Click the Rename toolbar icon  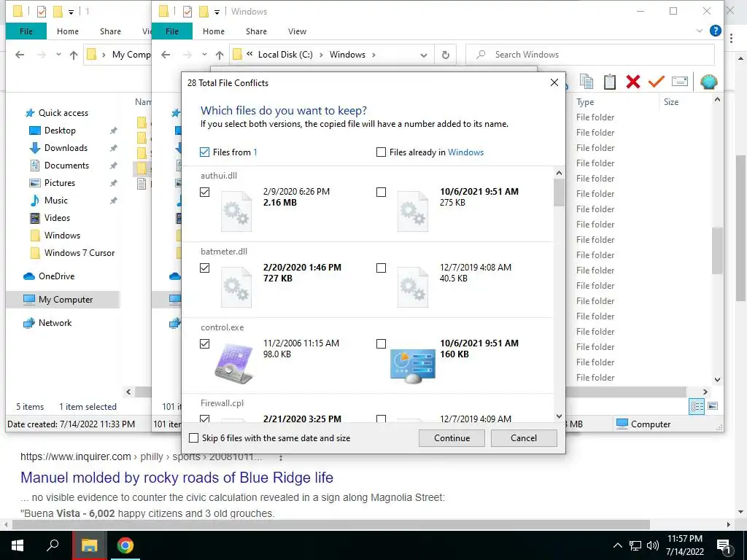coord(680,82)
